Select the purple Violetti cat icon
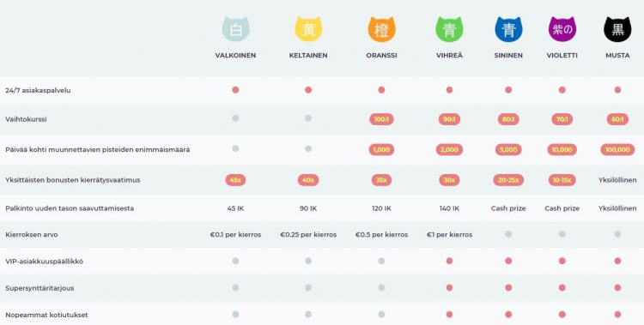 coord(562,29)
